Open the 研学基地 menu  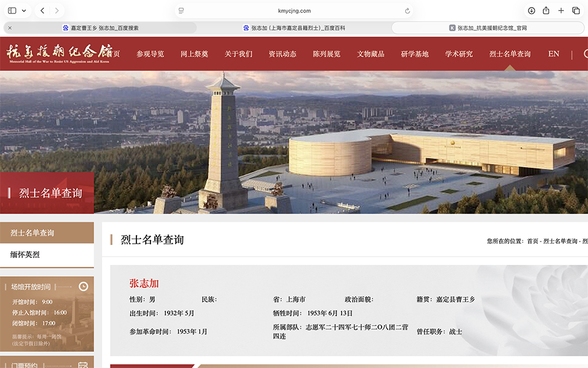point(415,54)
